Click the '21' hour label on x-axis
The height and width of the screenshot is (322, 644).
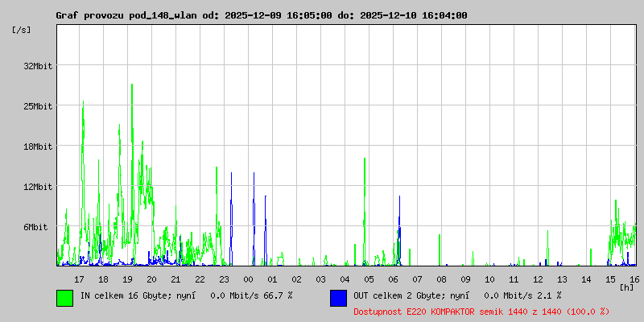[175, 279]
